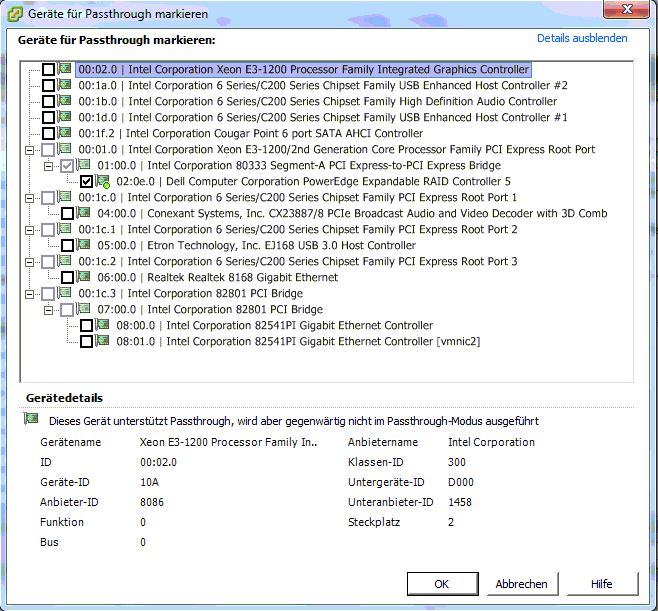Collapse the 00:01.0 PCI Express Root Port node
The width and height of the screenshot is (658, 611).
click(x=29, y=150)
